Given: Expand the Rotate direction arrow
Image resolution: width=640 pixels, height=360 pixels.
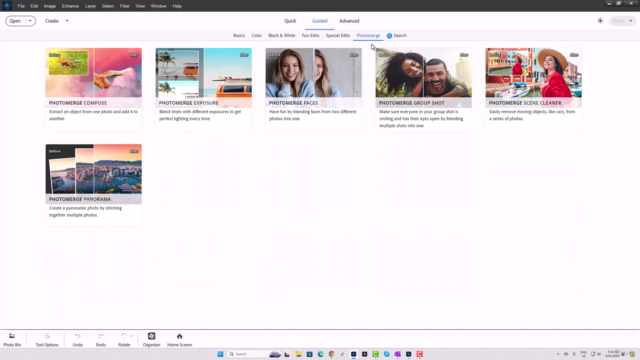Looking at the screenshot, I should 131,336.
